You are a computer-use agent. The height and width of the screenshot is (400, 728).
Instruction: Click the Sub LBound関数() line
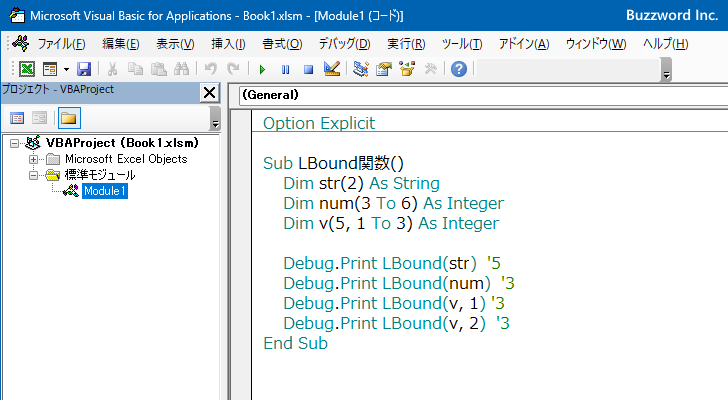coord(333,163)
